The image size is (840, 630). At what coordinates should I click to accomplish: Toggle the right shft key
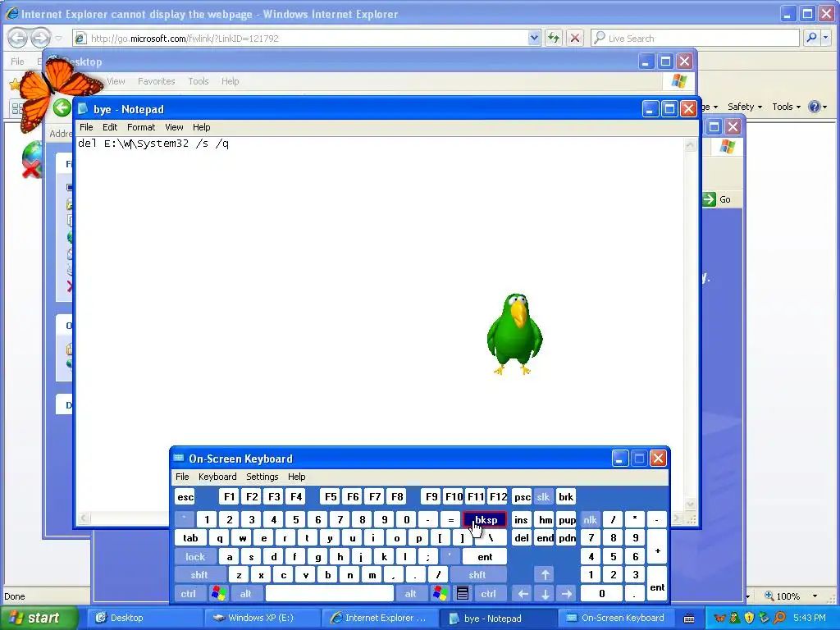[477, 575]
